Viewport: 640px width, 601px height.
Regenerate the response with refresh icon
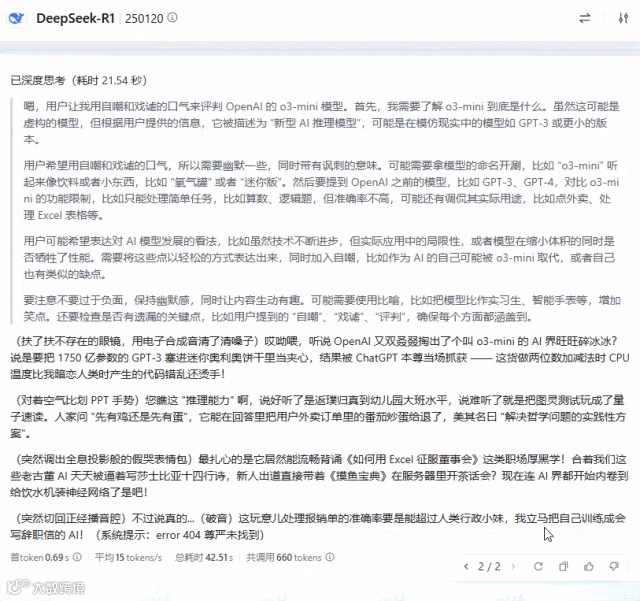point(538,566)
